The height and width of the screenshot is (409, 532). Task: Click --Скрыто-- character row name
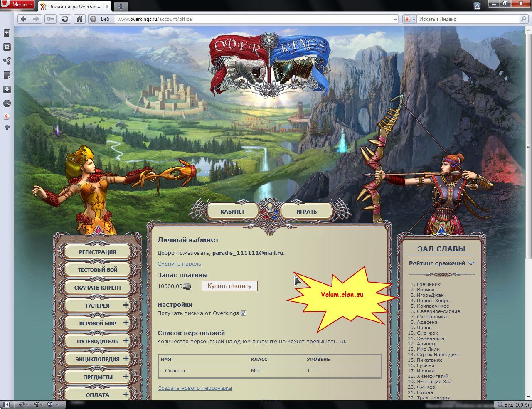tap(175, 371)
